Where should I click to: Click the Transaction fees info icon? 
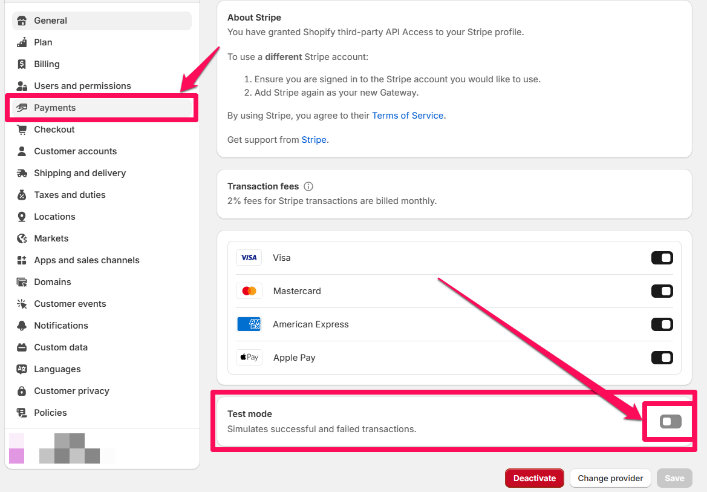point(308,186)
